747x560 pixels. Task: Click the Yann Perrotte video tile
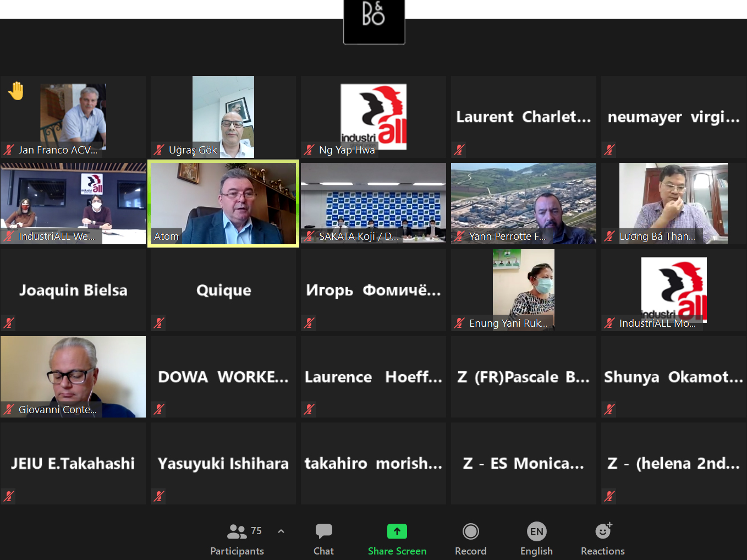point(523,204)
